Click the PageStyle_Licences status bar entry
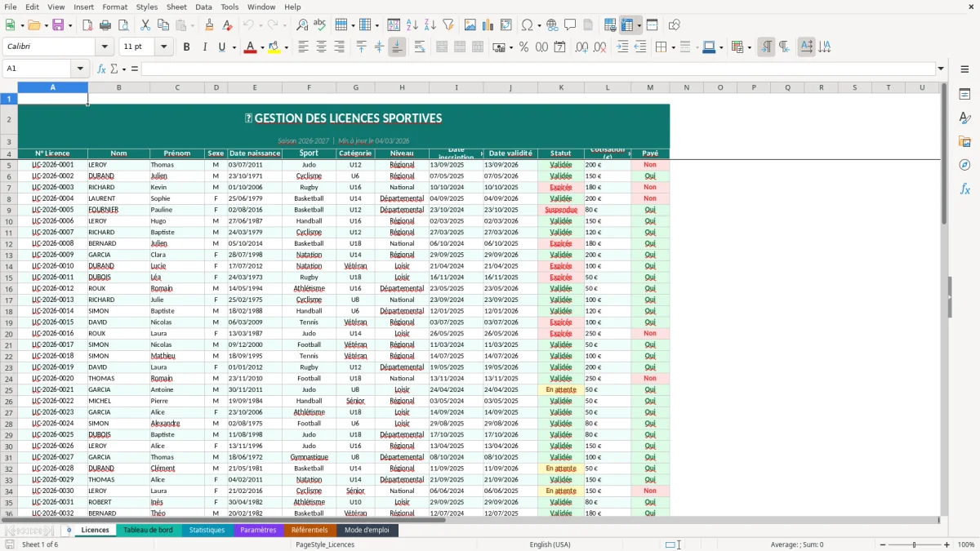Screen dimensions: 980x551 point(325,544)
